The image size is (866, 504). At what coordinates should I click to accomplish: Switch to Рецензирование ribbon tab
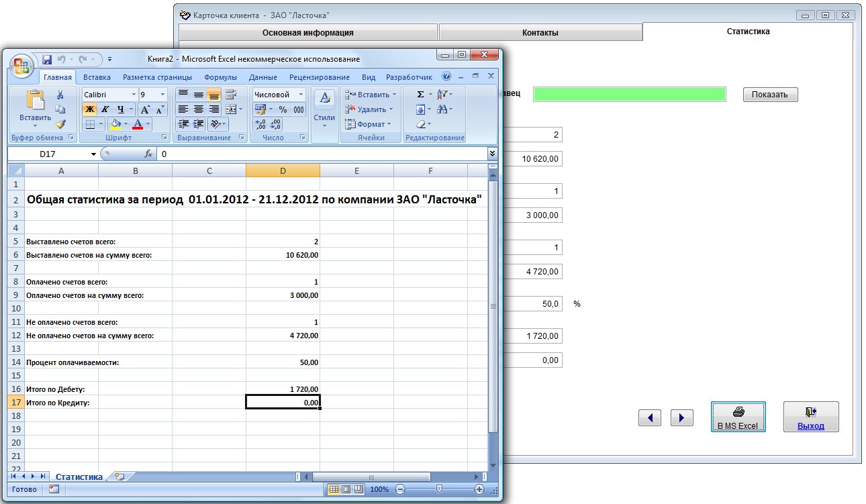[320, 77]
